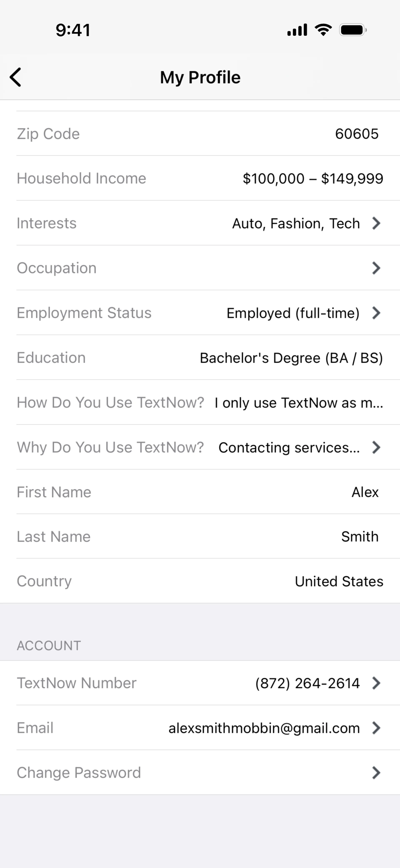Open TextNow Number chevron
Screen dimensions: 400x868
pos(376,683)
